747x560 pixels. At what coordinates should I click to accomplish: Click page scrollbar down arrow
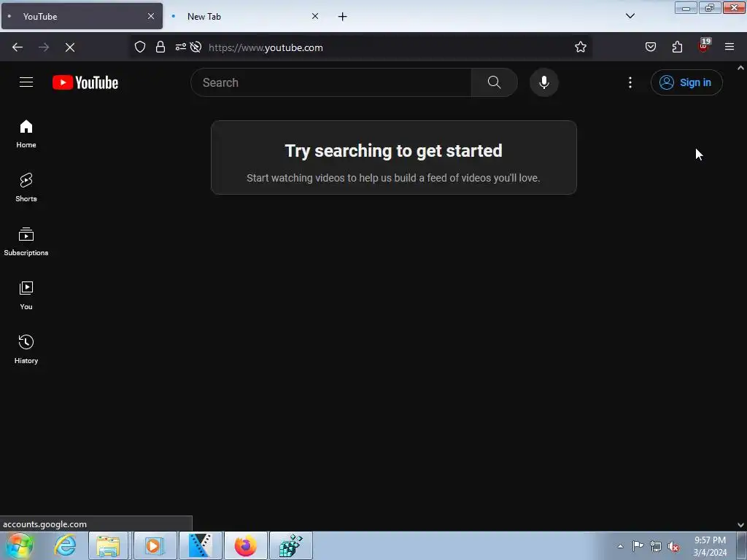click(740, 525)
